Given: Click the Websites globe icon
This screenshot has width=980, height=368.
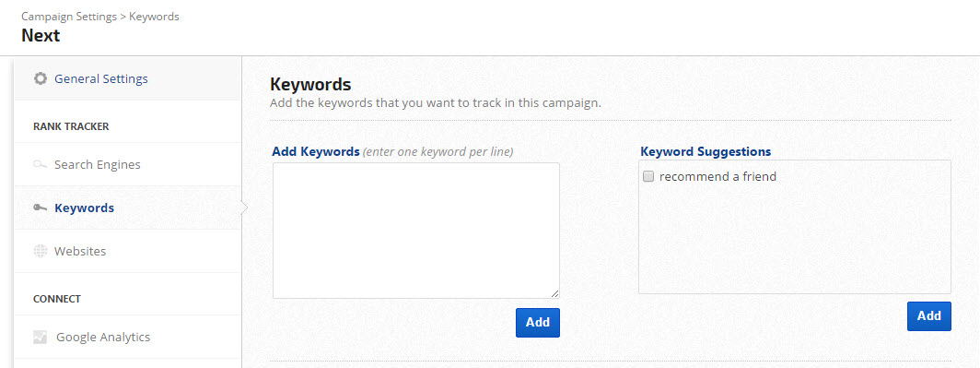Looking at the screenshot, I should [x=41, y=251].
